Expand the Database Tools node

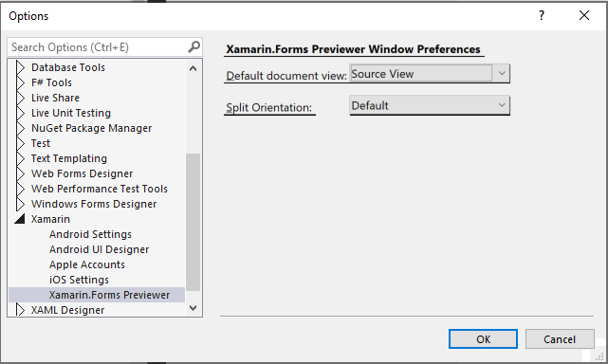[20, 67]
